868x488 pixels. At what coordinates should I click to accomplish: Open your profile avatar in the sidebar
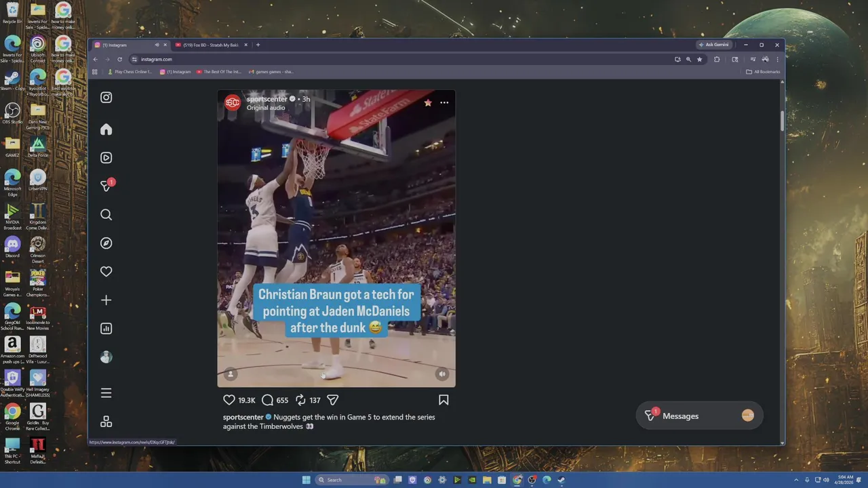click(x=106, y=357)
